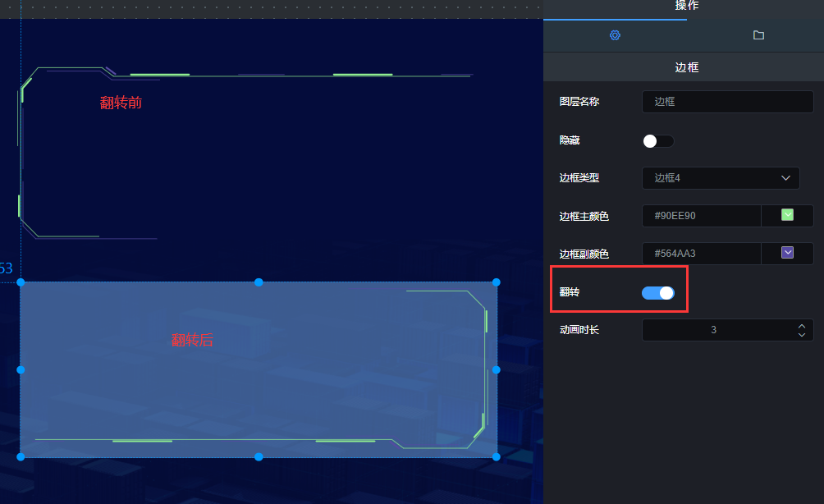
Task: Toggle the 隐藏 switch
Action: tap(658, 141)
